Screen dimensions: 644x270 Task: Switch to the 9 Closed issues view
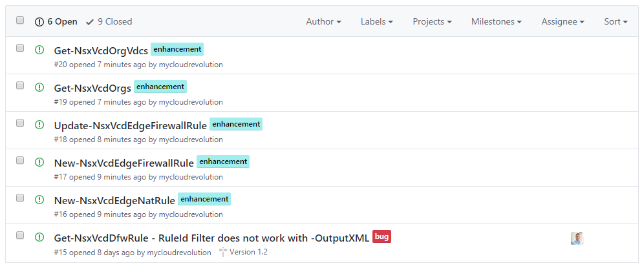109,21
